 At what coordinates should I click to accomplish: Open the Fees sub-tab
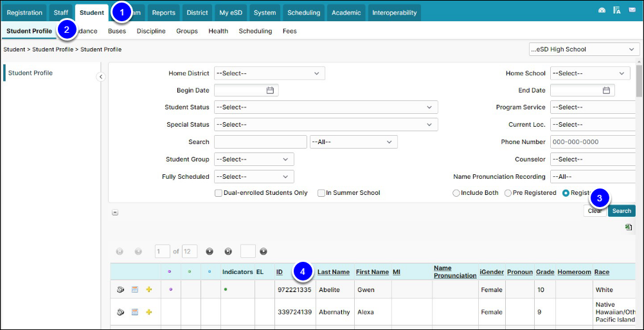(x=290, y=31)
